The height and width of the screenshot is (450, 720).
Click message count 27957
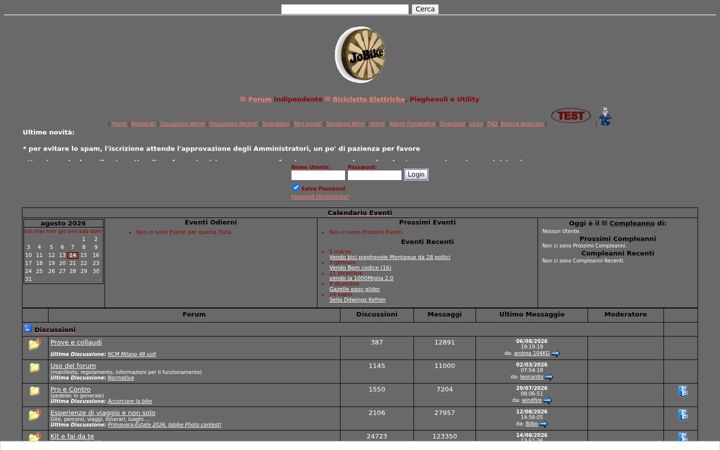[444, 413]
